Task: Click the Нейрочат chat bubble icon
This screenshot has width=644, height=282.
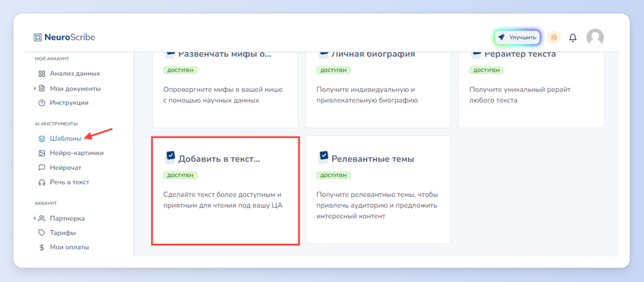Action: coord(42,168)
